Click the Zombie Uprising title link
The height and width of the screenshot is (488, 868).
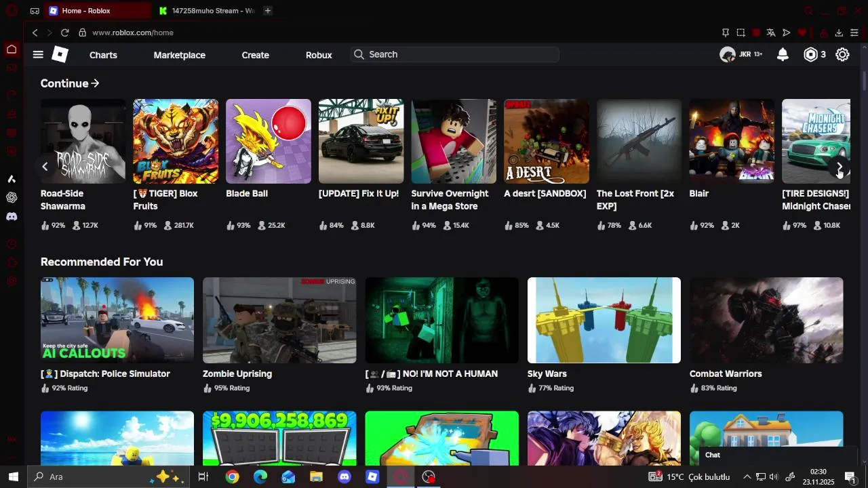tap(237, 373)
